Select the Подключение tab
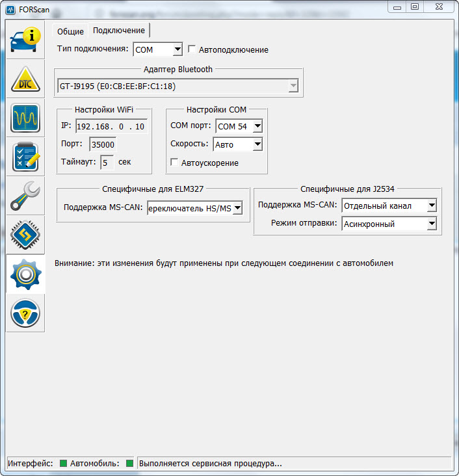 pyautogui.click(x=119, y=31)
